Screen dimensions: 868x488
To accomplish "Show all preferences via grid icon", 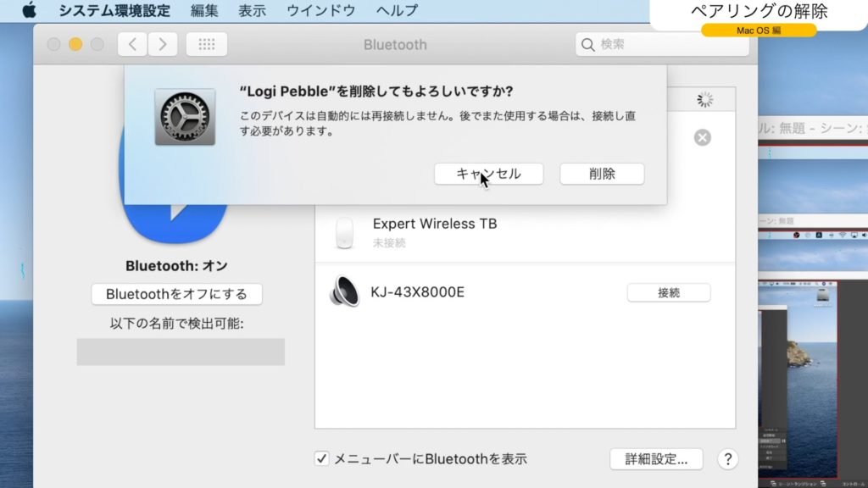I will click(207, 44).
